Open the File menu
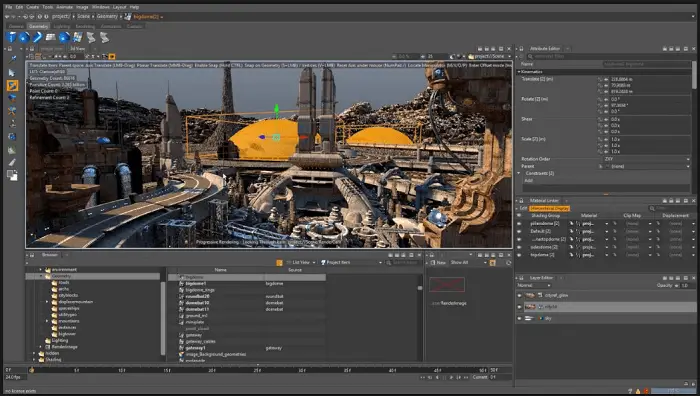 [x=8, y=7]
